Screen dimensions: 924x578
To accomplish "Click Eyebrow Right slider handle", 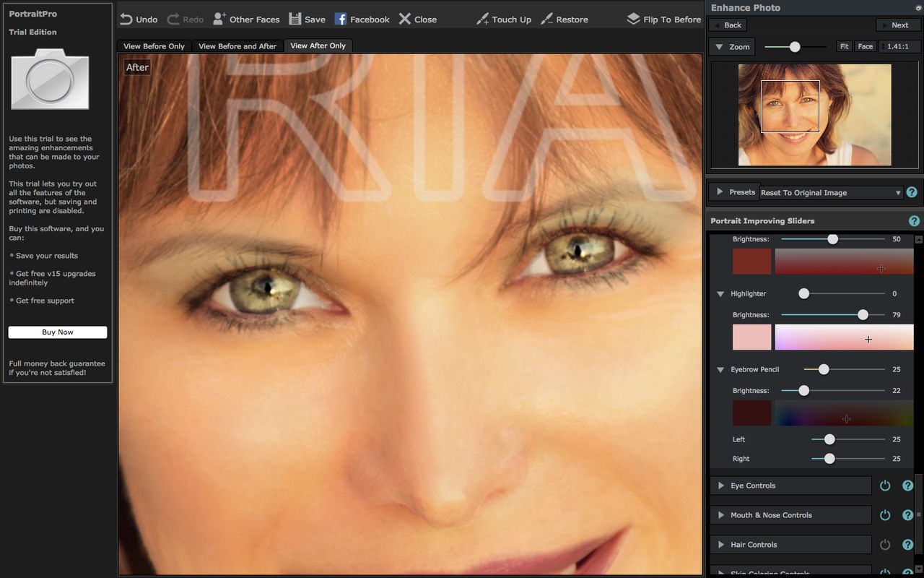I will tap(829, 458).
